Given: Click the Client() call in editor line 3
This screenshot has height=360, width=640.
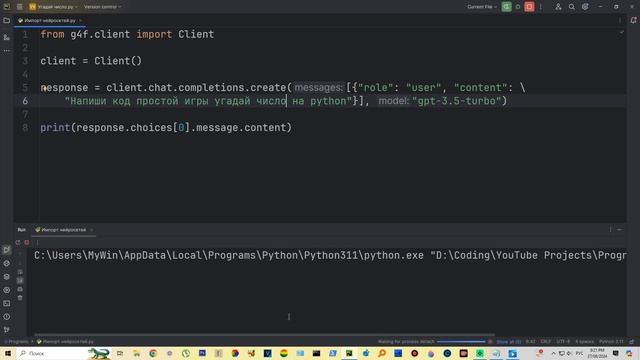Looking at the screenshot, I should pos(118,61).
